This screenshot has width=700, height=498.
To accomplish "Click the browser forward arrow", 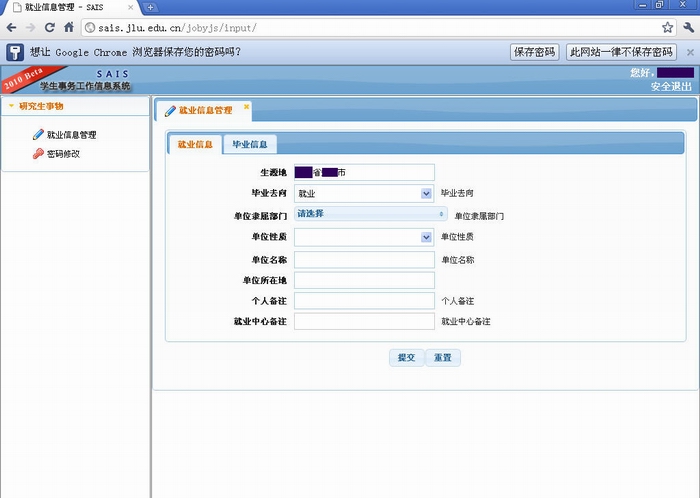I will point(32,27).
